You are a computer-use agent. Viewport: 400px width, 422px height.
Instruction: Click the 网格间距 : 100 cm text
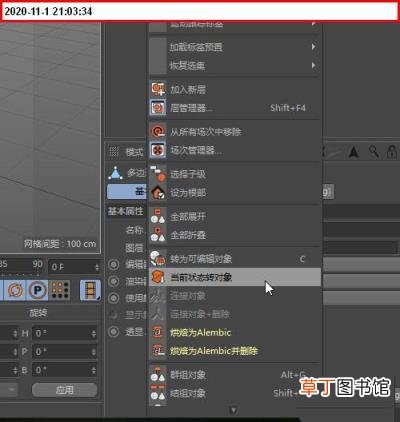(x=60, y=244)
